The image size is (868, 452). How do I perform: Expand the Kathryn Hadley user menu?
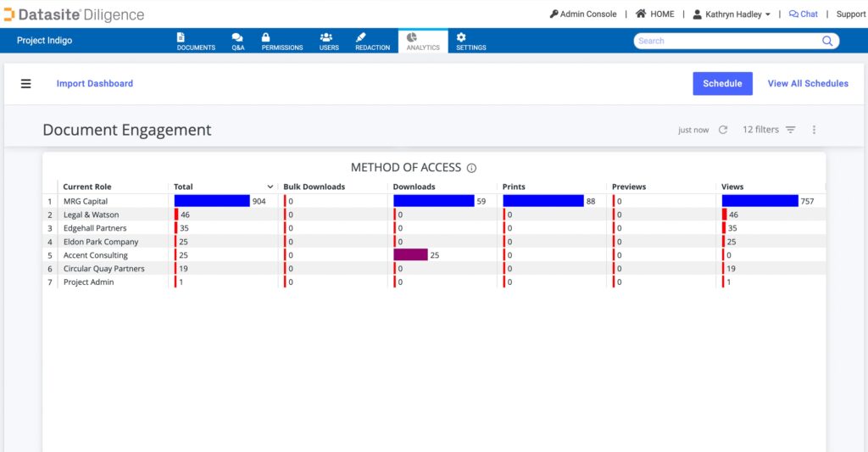732,14
